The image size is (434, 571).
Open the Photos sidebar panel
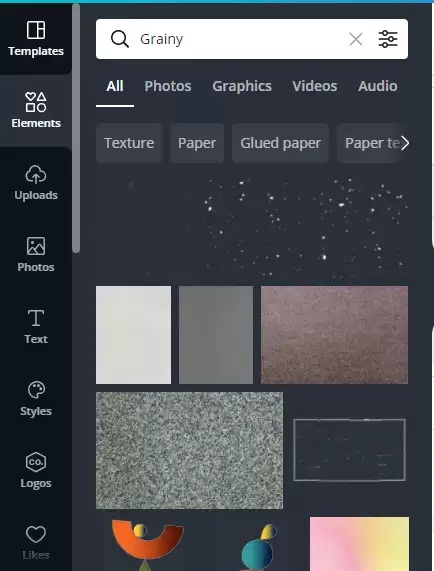36,255
